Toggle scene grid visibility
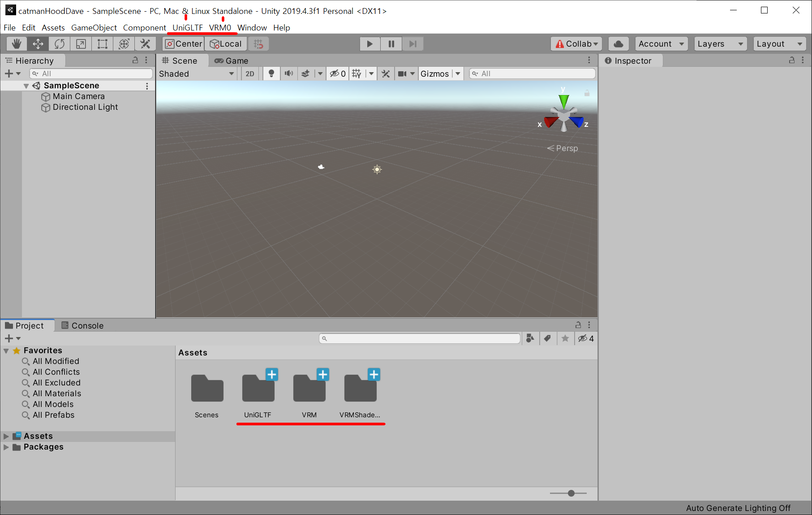Viewport: 812px width, 515px height. point(357,74)
